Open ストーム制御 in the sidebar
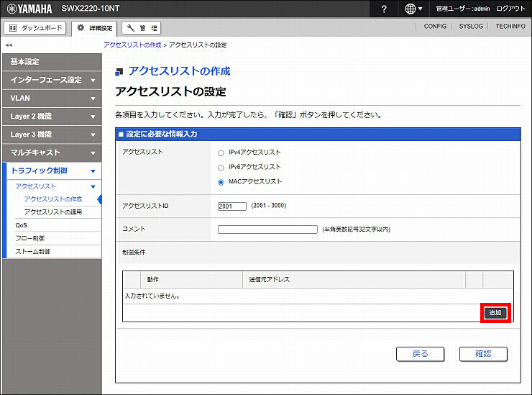Image resolution: width=532 pixels, height=395 pixels. pyautogui.click(x=33, y=251)
